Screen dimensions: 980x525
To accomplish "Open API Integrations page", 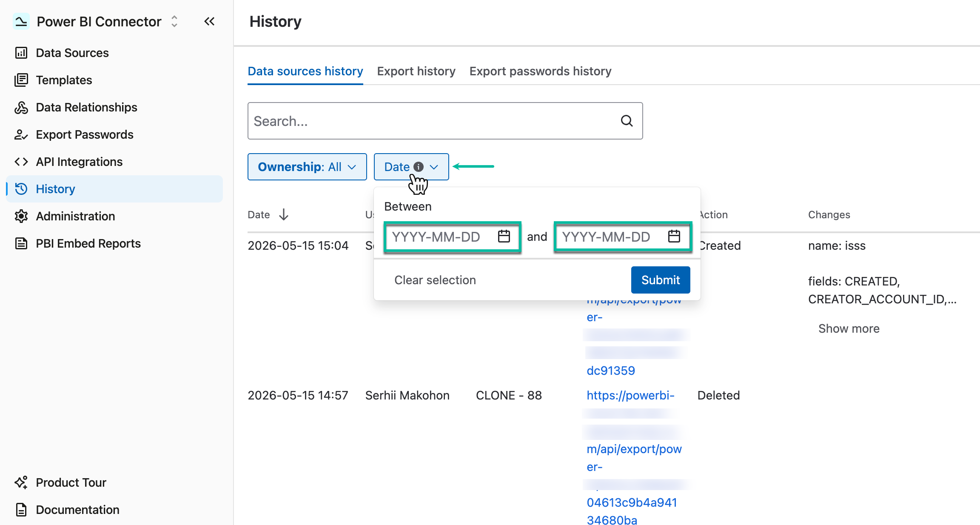I will tap(79, 162).
